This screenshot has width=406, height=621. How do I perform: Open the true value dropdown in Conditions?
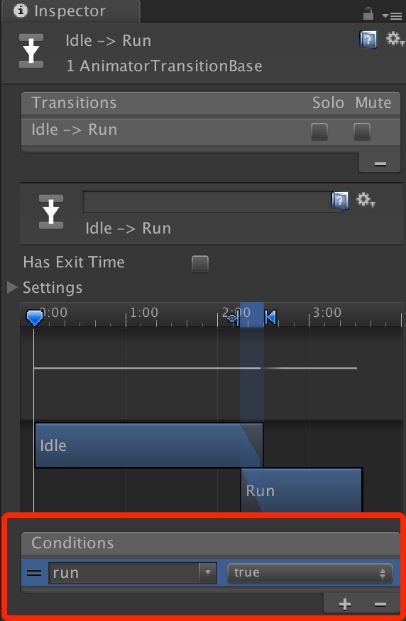[310, 573]
